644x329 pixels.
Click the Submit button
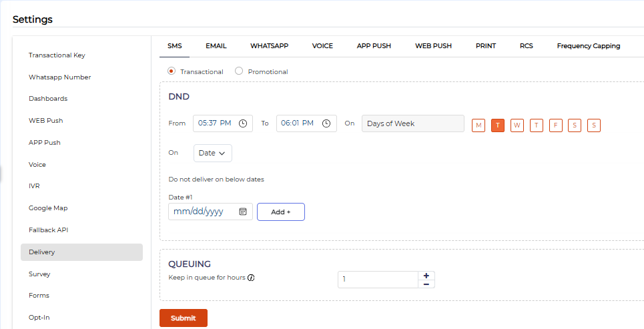(184, 318)
